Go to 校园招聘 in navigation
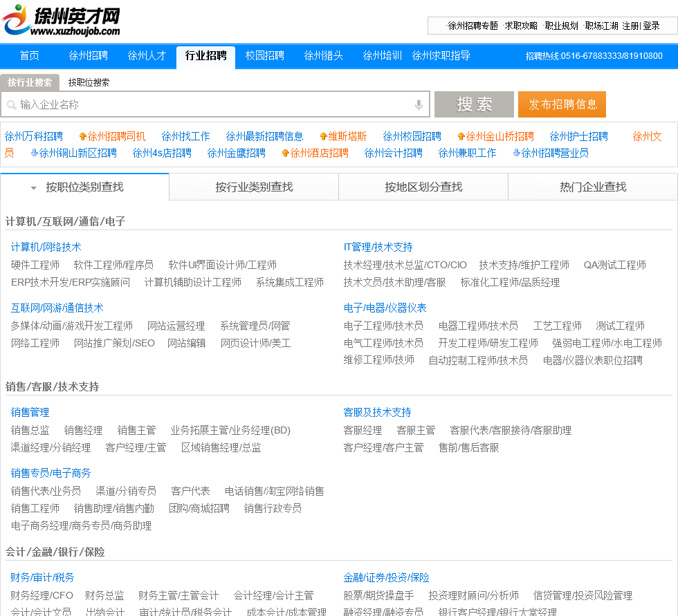The width and height of the screenshot is (678, 616). 264,56
